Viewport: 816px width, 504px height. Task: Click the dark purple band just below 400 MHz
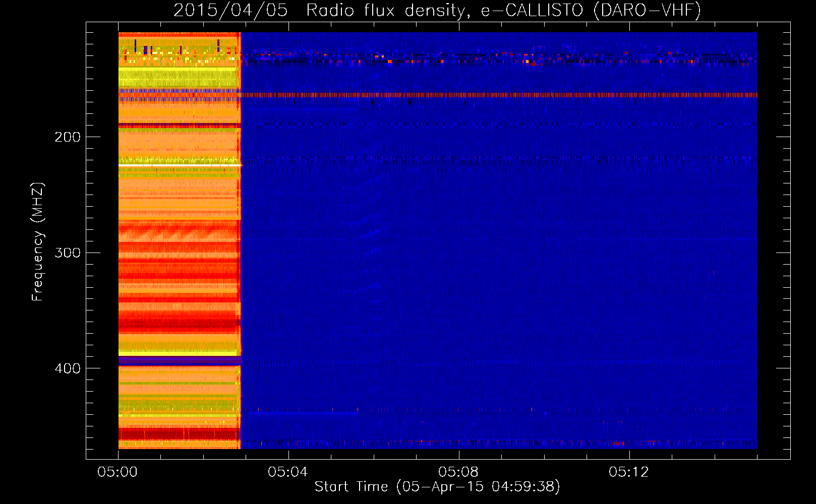pyautogui.click(x=179, y=361)
